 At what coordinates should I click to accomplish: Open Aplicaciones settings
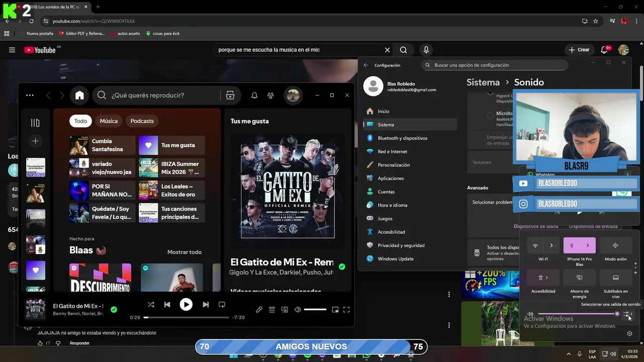click(x=410, y=178)
